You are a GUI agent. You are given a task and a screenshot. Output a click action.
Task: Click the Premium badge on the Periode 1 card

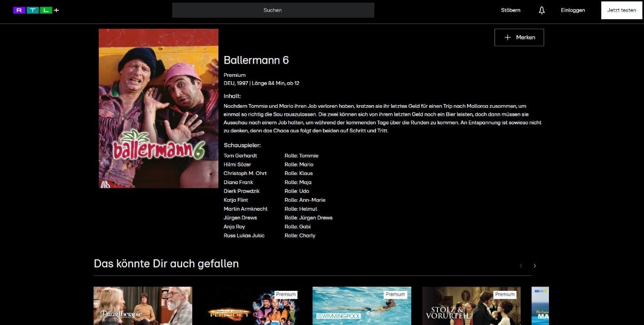[x=286, y=295]
